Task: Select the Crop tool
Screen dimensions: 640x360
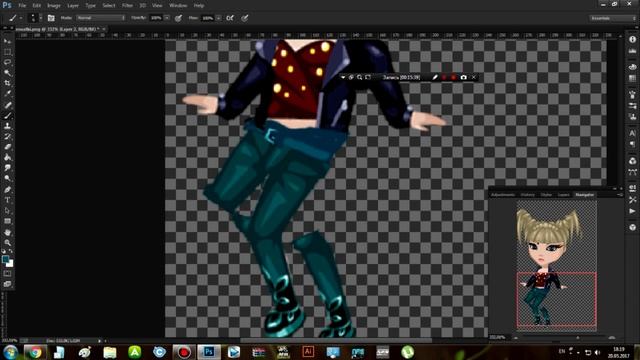Action: point(7,83)
